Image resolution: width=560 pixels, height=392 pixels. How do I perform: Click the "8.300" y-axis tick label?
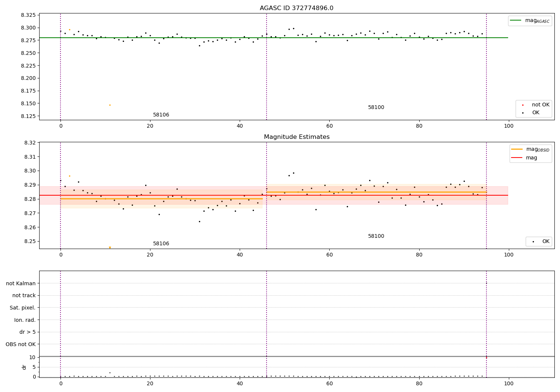[x=28, y=28]
